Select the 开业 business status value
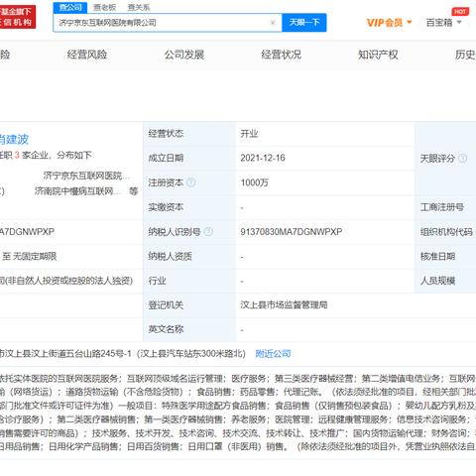 tap(249, 134)
